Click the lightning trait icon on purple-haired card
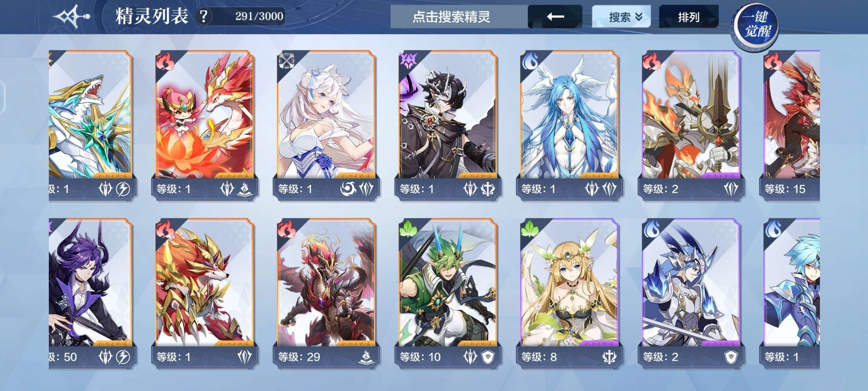868x391 pixels. (x=123, y=357)
